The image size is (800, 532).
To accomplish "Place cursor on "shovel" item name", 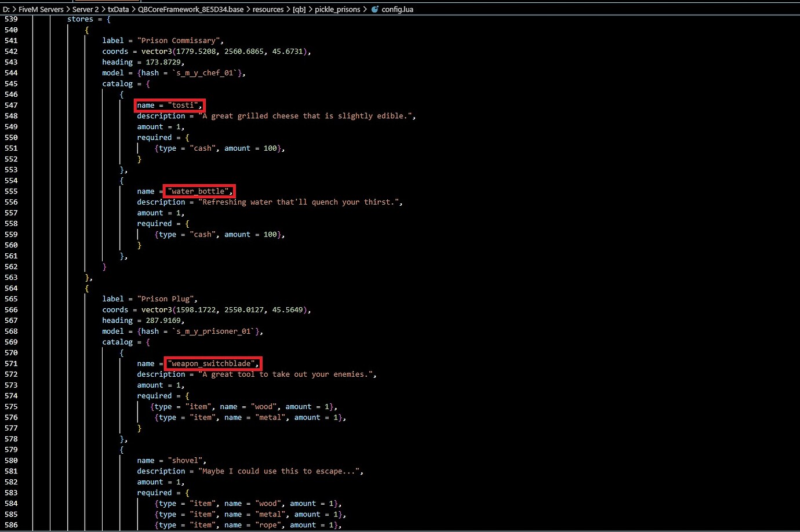I will click(186, 461).
